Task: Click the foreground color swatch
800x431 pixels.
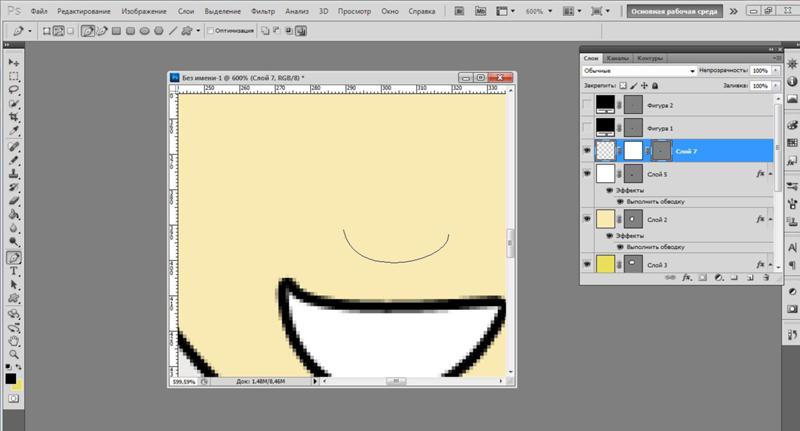Action: pos(11,377)
